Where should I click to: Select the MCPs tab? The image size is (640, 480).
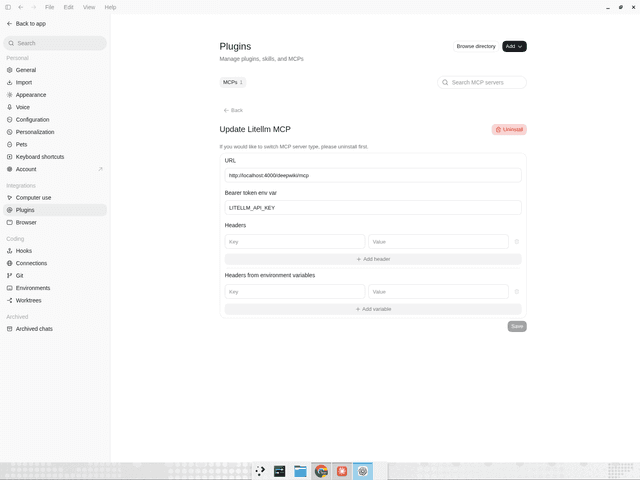pos(233,82)
